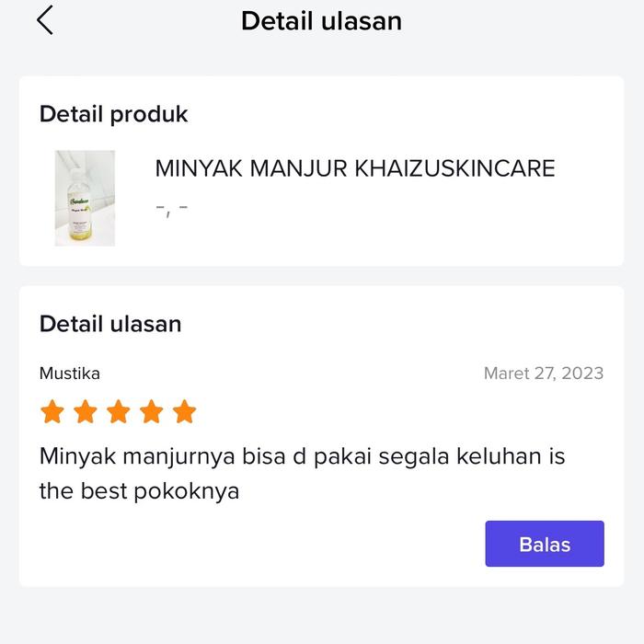Open product MINYAK MANJUR KHAIZUSKINCARE title
Viewport: 644px width, 644px height.
[355, 168]
